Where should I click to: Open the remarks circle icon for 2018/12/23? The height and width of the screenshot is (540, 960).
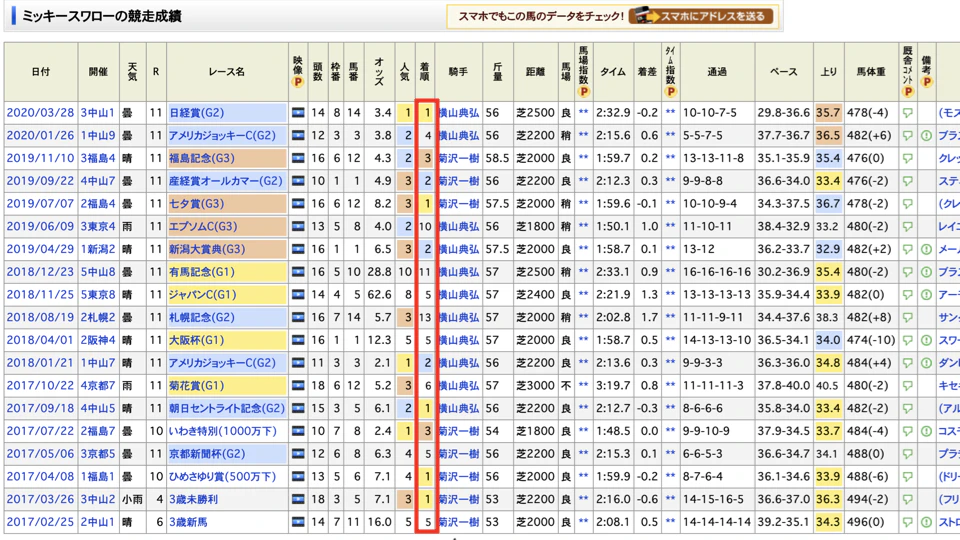pos(926,272)
